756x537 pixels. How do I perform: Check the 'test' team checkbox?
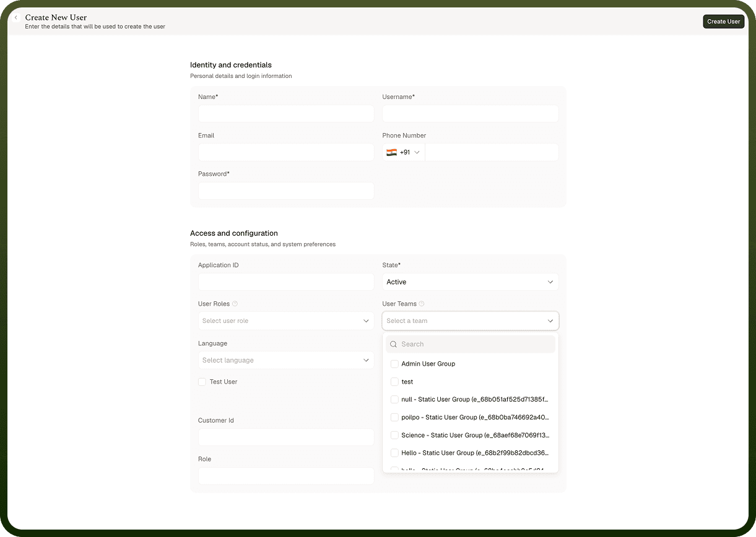pos(394,382)
